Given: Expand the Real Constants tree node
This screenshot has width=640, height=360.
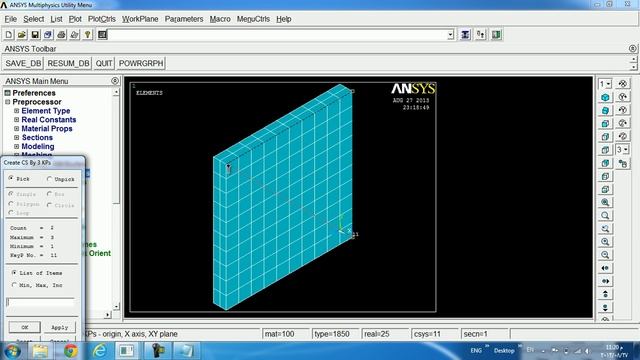Looking at the screenshot, I should (16, 120).
